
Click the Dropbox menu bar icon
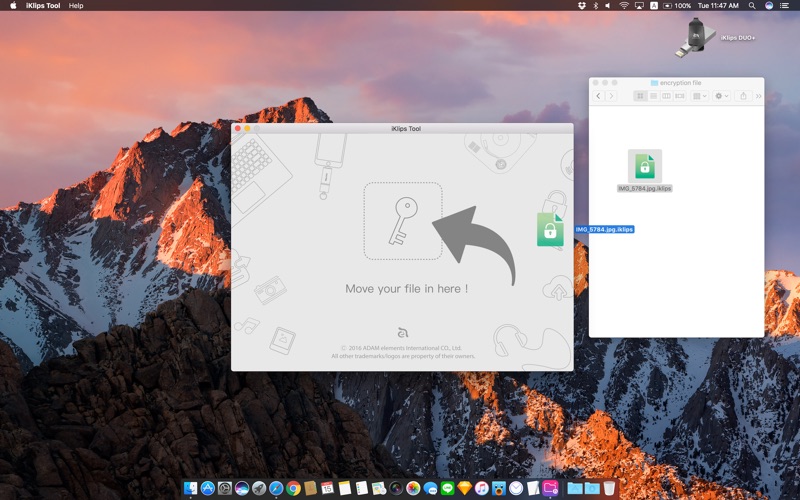(582, 6)
